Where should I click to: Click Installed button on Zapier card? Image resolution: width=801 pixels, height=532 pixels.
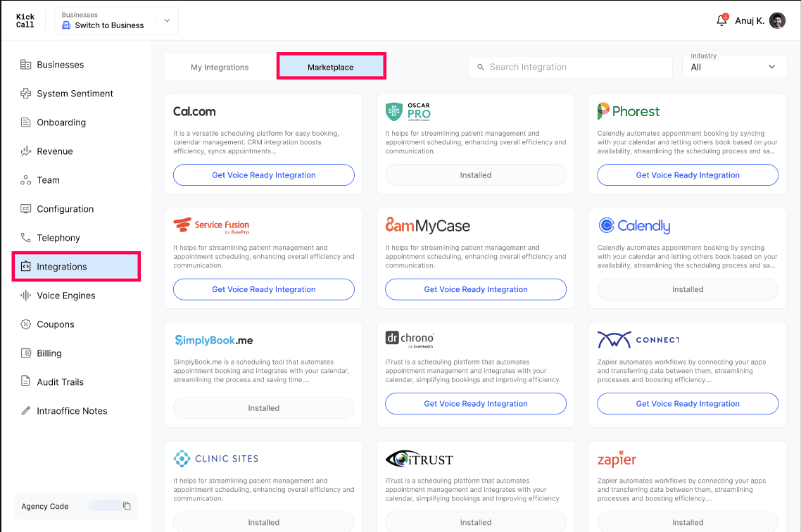coord(688,521)
